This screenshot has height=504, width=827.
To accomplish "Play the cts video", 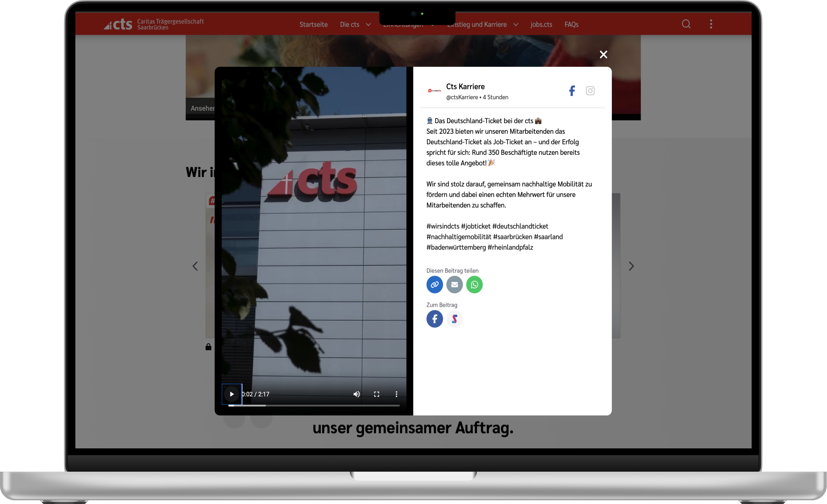I will tap(232, 394).
